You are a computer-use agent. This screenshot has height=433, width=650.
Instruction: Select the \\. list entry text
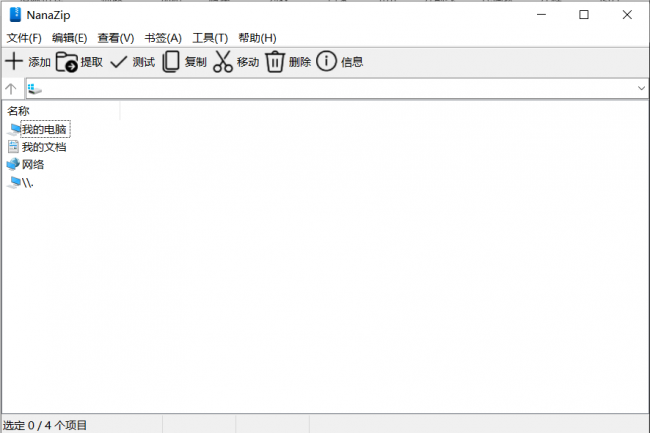click(27, 183)
